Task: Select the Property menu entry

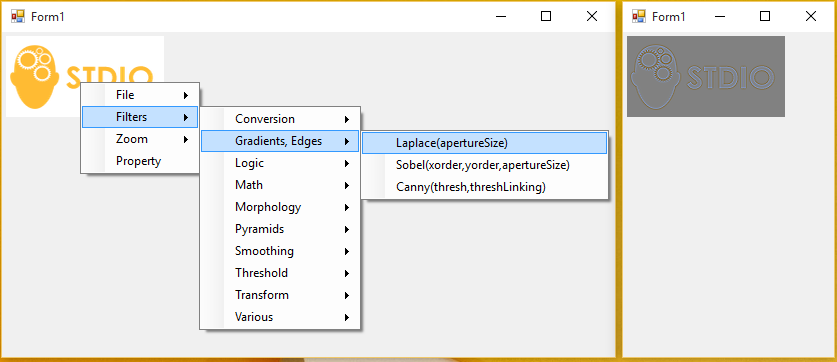Action: [x=140, y=161]
